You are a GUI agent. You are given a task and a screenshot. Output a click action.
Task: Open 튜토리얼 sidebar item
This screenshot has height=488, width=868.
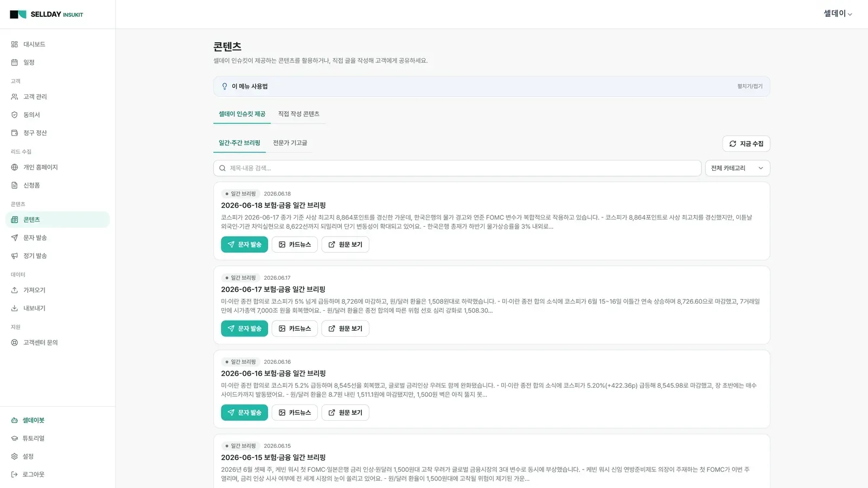click(58, 438)
